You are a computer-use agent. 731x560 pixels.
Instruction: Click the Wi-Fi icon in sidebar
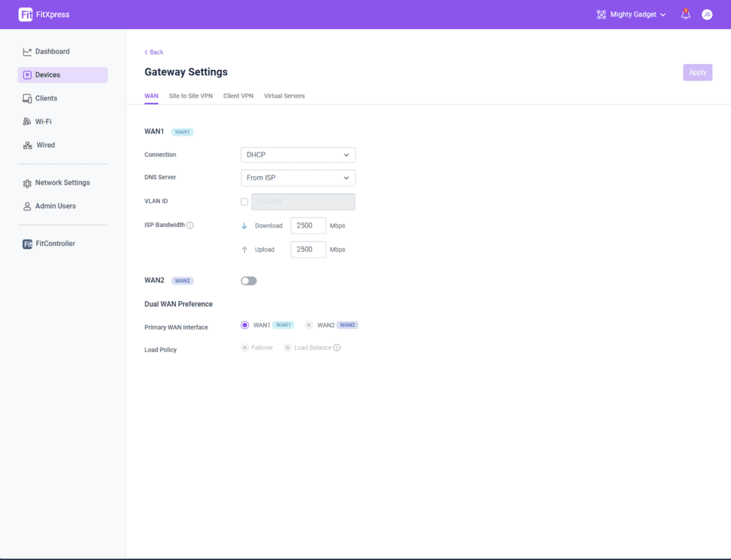(x=27, y=122)
